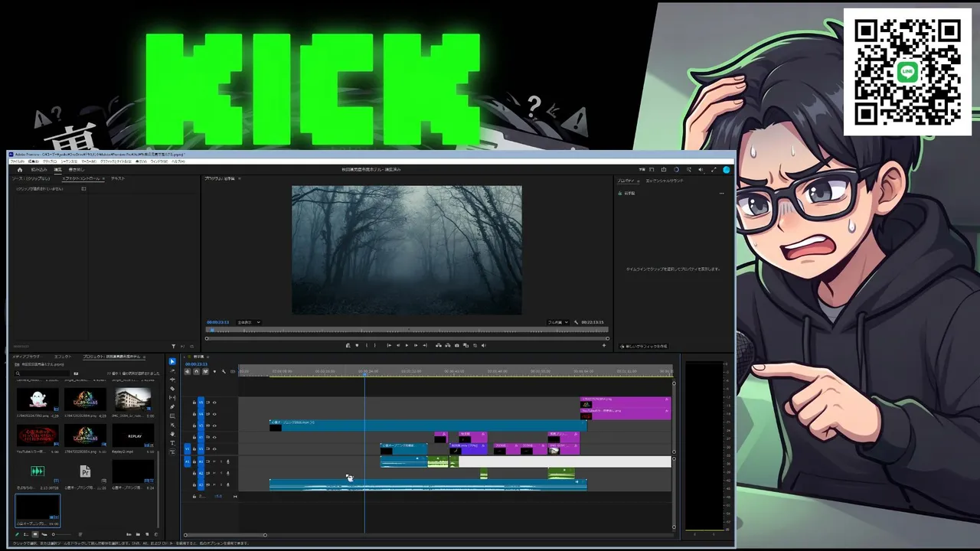
Task: Step back one frame
Action: pos(398,345)
